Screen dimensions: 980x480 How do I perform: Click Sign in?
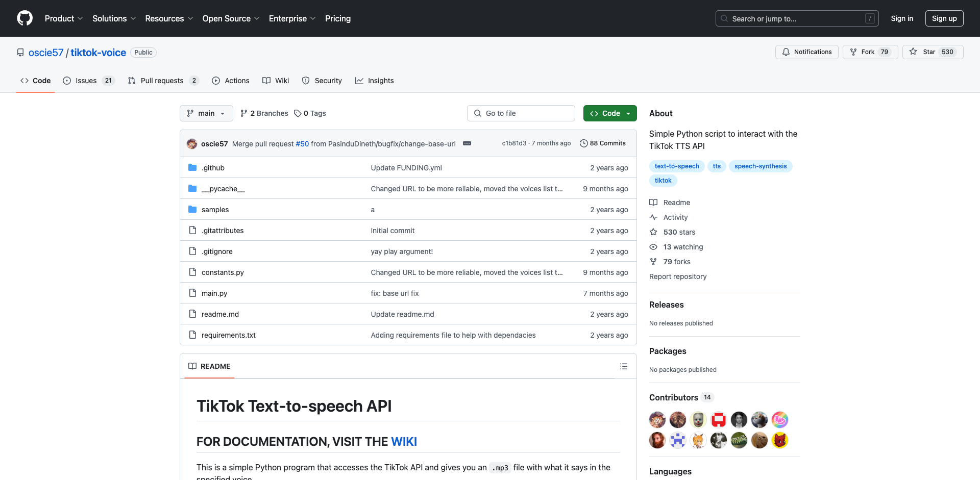(x=902, y=18)
